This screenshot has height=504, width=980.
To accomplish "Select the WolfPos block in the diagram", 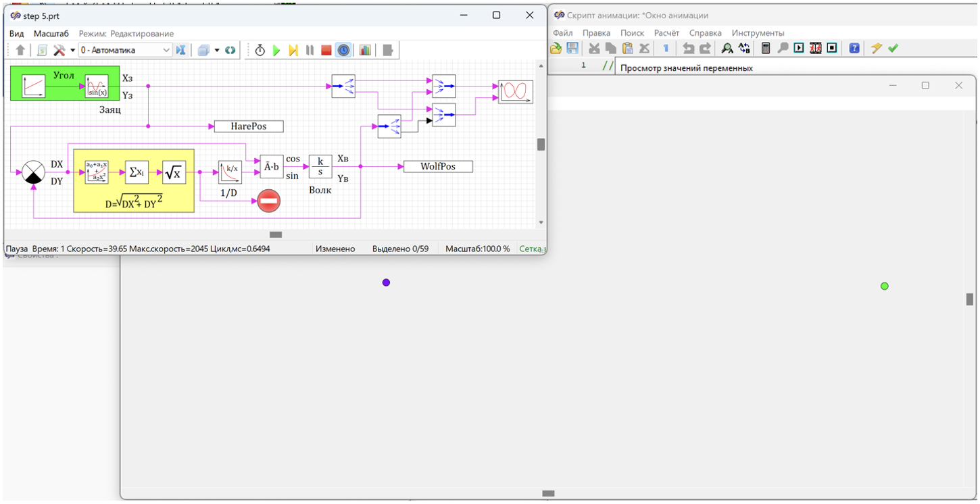I will (438, 166).
